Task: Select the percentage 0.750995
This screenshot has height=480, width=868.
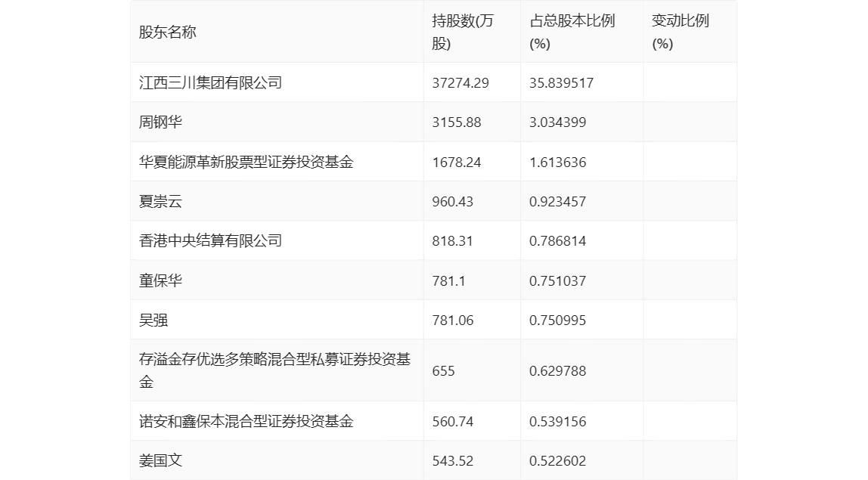Action: [557, 320]
